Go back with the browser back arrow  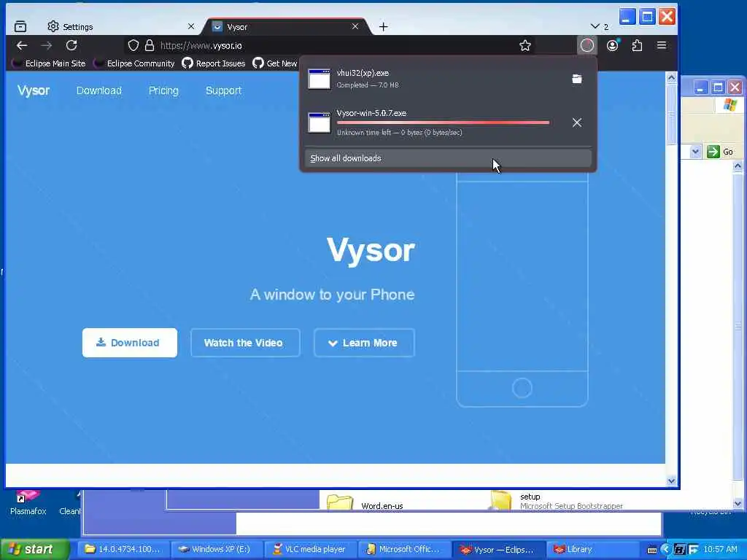(22, 46)
